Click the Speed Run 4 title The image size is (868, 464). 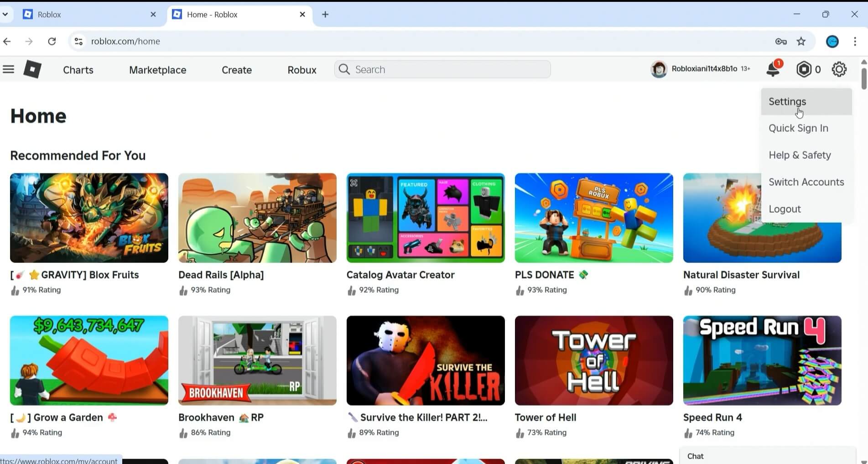pos(712,417)
